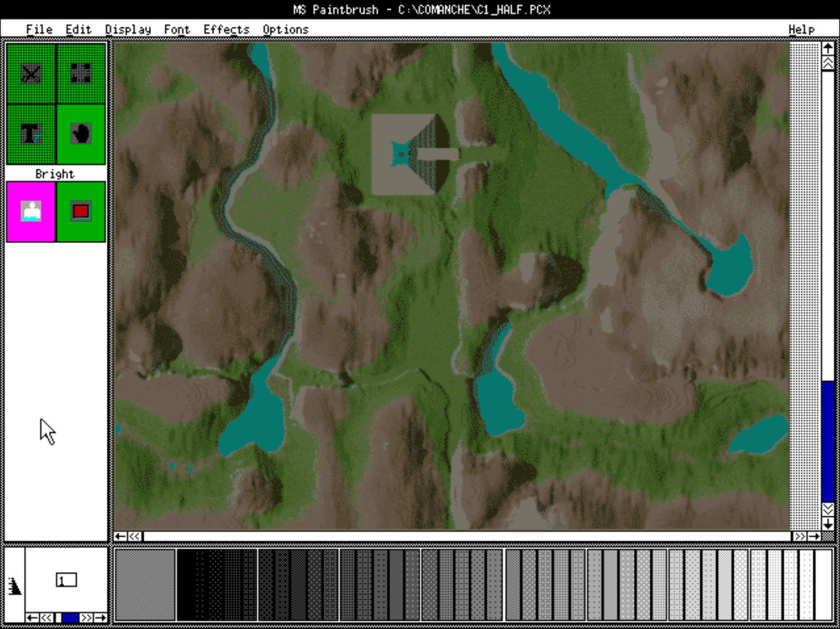The height and width of the screenshot is (629, 840).
Task: Click the line width pyramid icon
Action: (x=15, y=586)
